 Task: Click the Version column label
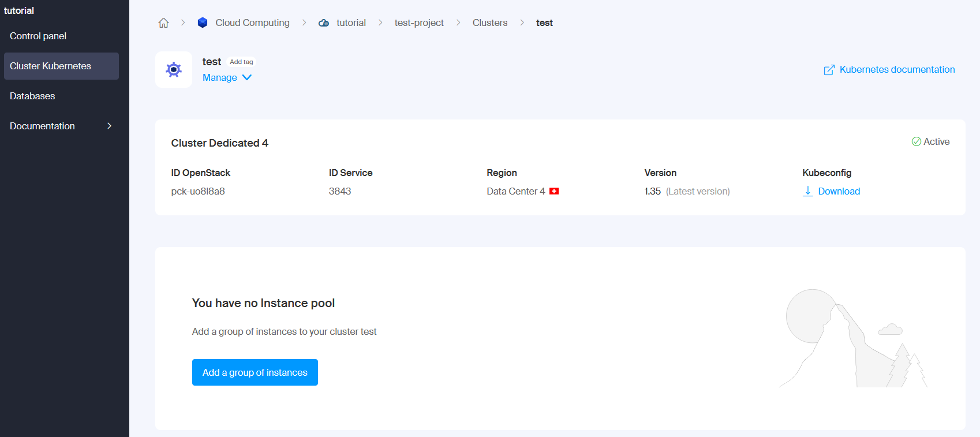pyautogui.click(x=660, y=173)
